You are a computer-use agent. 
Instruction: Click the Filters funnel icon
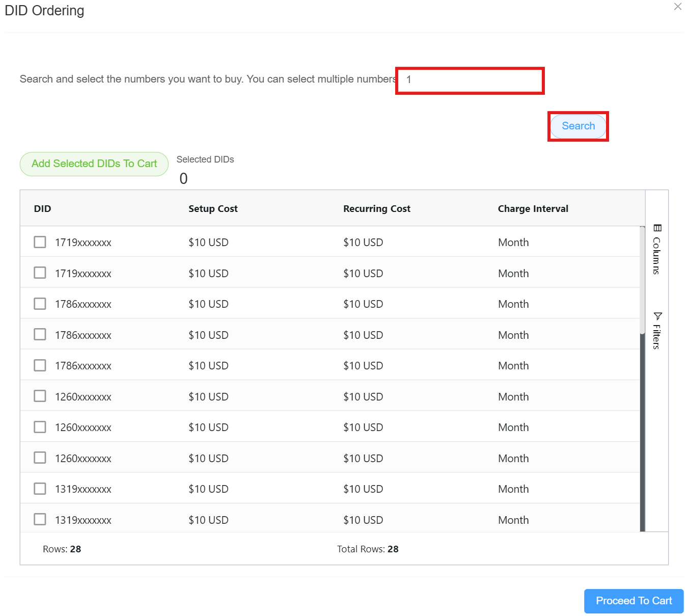[657, 316]
